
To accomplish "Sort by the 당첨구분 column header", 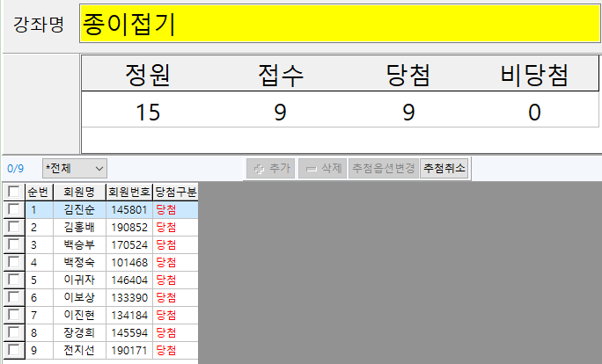I will [175, 192].
